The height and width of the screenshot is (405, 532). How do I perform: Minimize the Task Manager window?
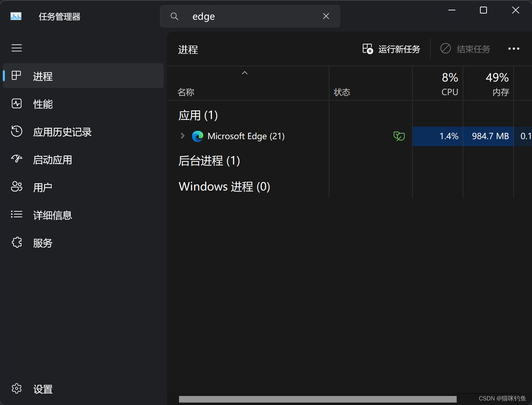click(x=452, y=10)
